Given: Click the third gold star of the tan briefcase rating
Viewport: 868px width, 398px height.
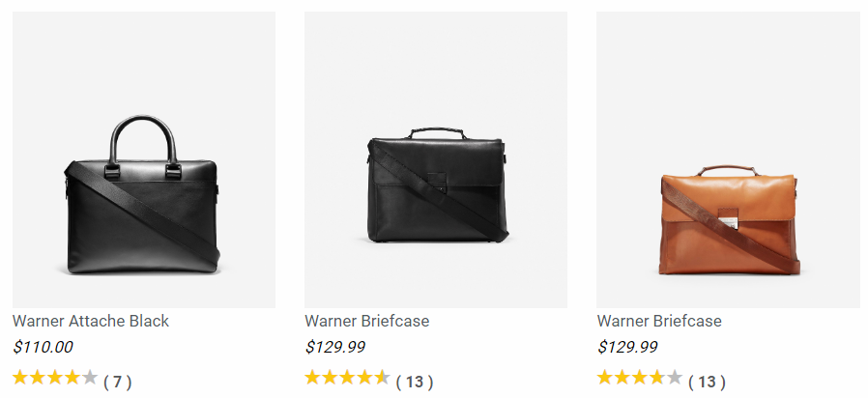Looking at the screenshot, I should 640,378.
